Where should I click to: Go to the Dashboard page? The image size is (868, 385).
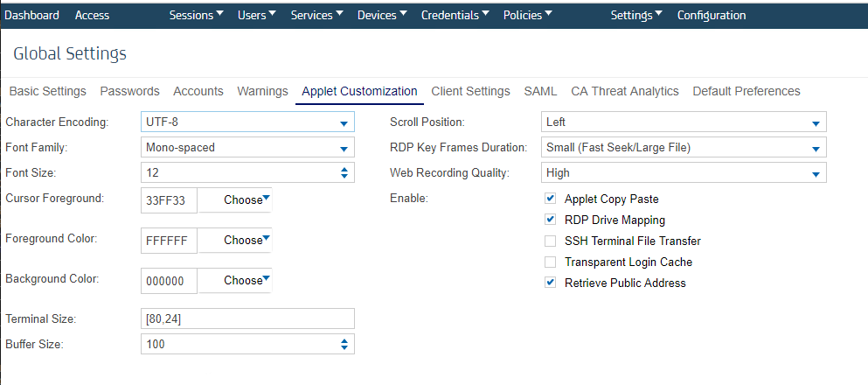[32, 15]
